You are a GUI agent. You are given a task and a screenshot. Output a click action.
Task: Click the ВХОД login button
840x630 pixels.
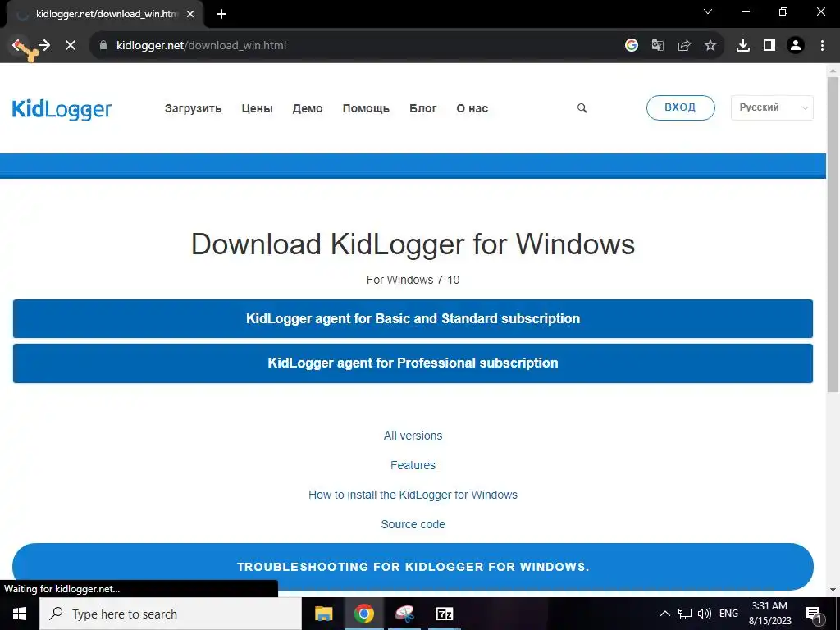tap(680, 107)
